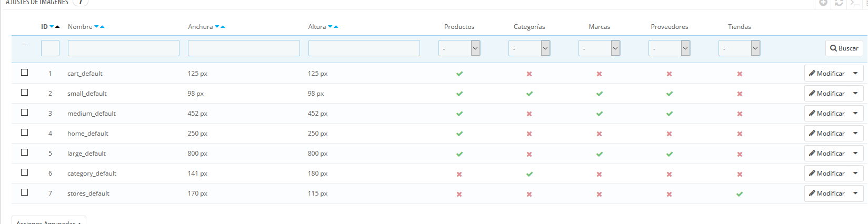Viewport: 868px width, 224px height.
Task: Click the add new image type icon
Action: pyautogui.click(x=824, y=3)
